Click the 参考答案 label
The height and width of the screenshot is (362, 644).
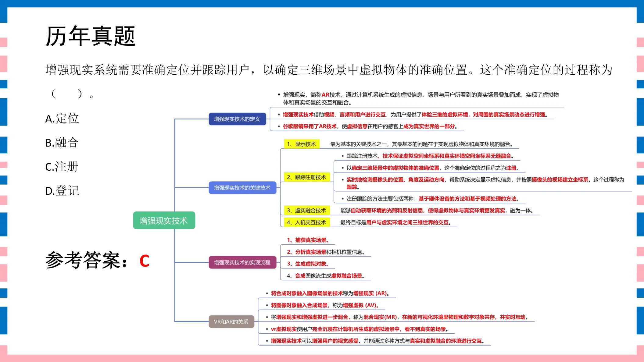[87, 261]
